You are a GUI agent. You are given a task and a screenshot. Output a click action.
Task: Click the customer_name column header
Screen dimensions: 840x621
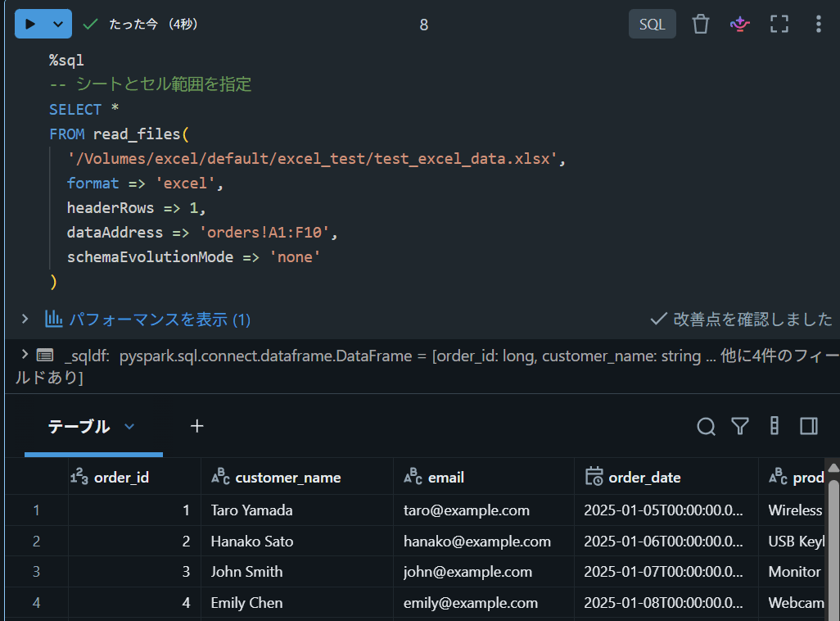tap(287, 478)
